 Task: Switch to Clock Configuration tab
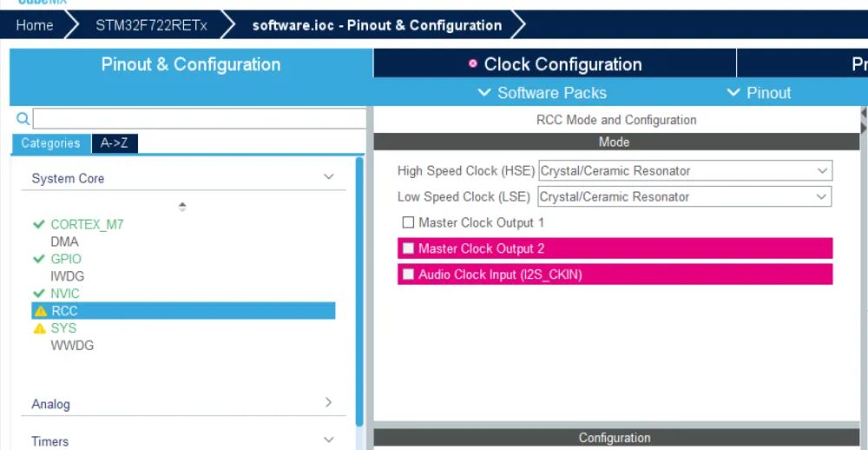[x=556, y=63]
